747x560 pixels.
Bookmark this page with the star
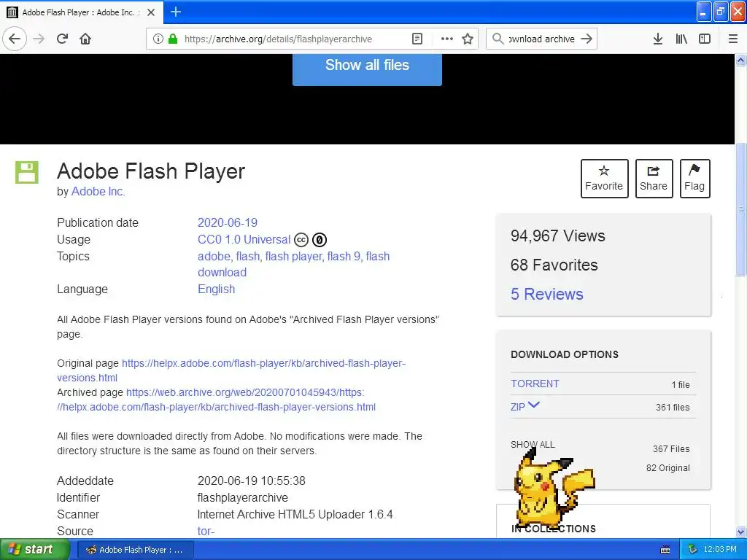468,39
